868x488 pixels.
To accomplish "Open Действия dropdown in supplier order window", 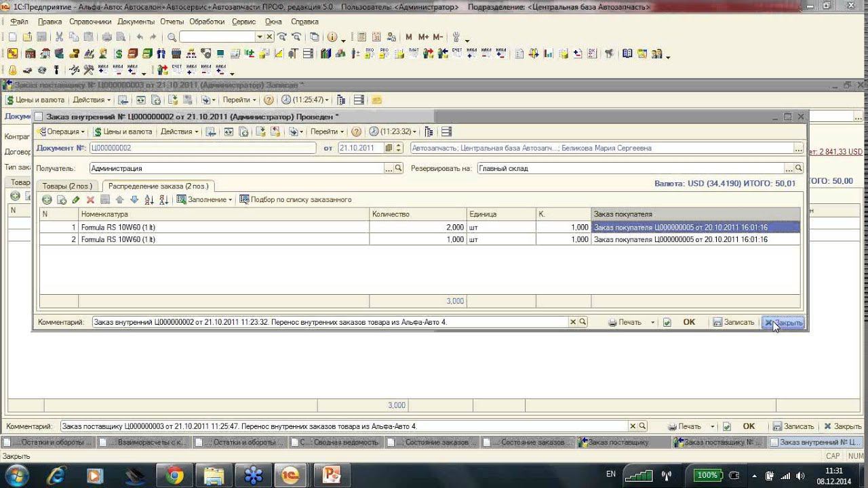I will (92, 100).
